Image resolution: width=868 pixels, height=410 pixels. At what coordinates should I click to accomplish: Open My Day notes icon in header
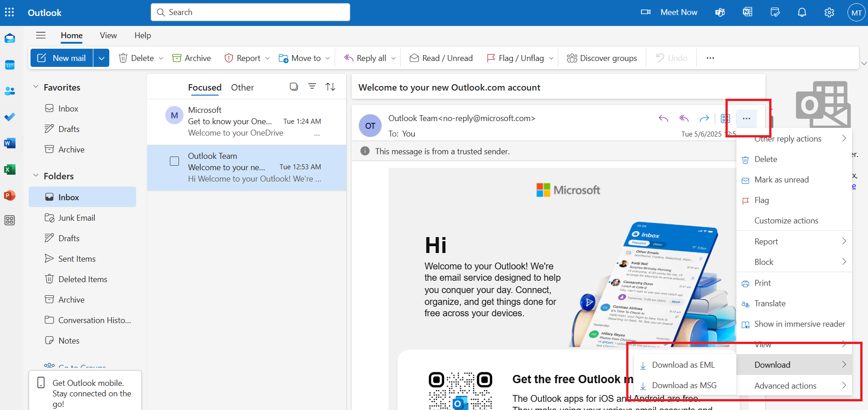point(775,12)
